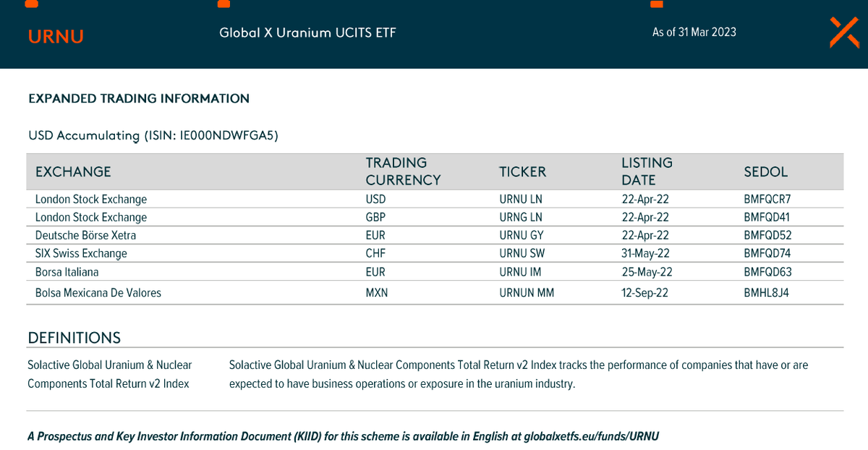Select the MXN currency cell
The height and width of the screenshot is (450, 868).
click(377, 293)
